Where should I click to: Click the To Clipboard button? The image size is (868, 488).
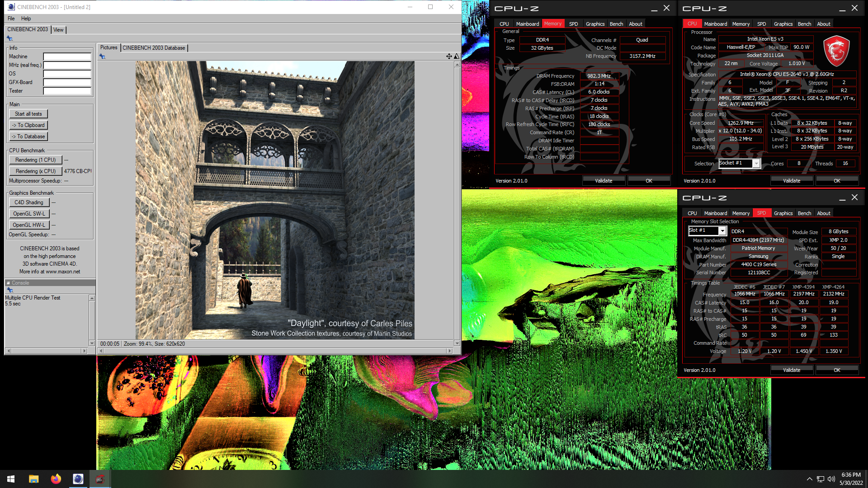tap(28, 125)
